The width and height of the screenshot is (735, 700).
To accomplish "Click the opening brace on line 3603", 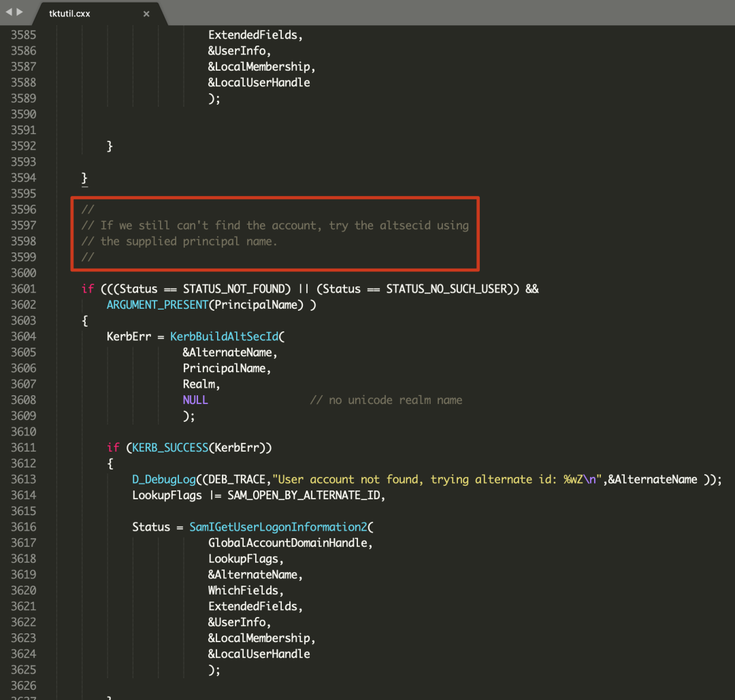I will pos(84,320).
